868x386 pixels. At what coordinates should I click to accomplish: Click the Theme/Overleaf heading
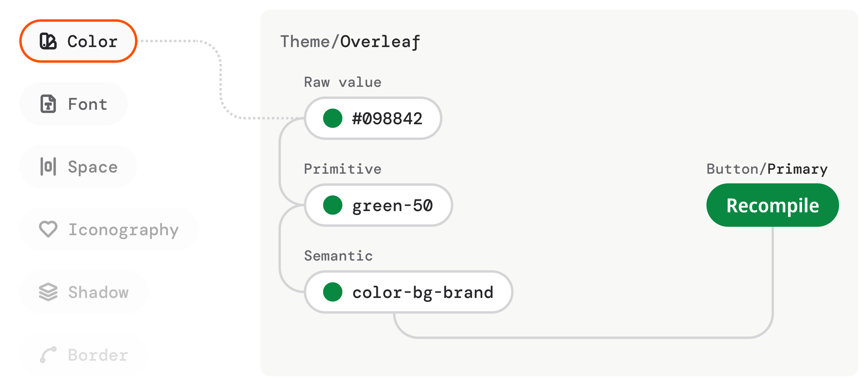pyautogui.click(x=350, y=42)
